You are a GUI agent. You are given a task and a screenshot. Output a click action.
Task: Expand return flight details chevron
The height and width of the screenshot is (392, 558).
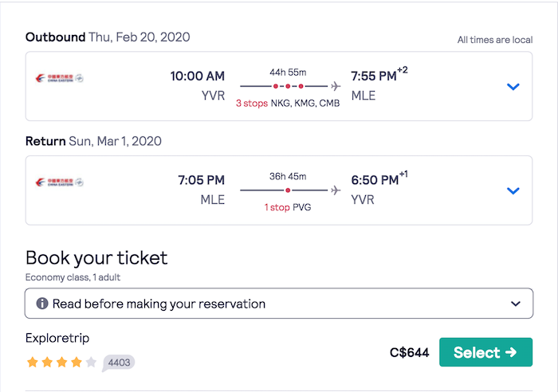pyautogui.click(x=513, y=190)
